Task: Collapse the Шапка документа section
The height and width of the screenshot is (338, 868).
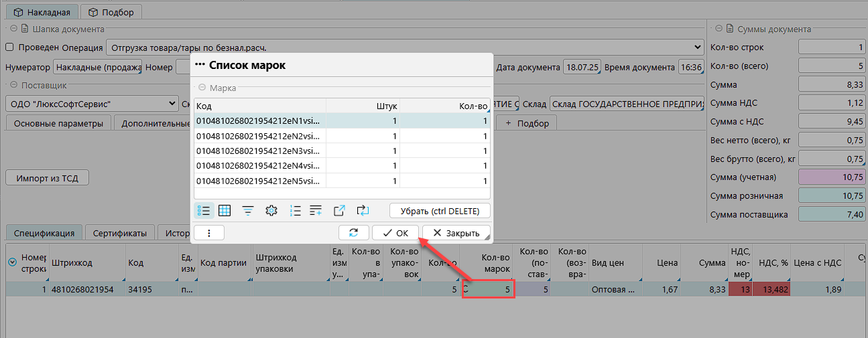Action: pyautogui.click(x=13, y=29)
